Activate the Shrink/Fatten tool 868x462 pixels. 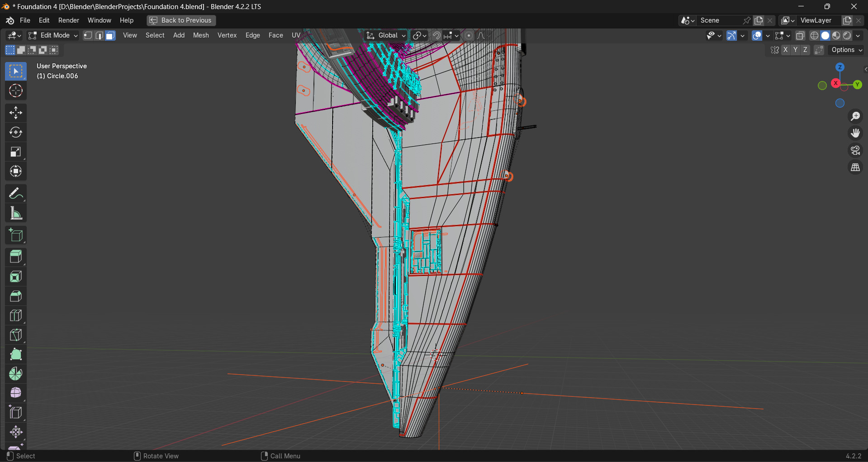tap(16, 432)
